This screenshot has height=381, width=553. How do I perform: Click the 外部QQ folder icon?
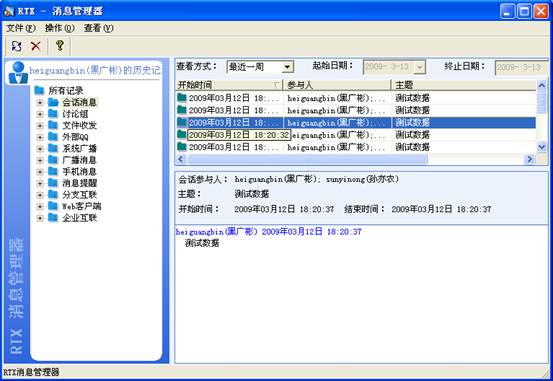(x=53, y=137)
